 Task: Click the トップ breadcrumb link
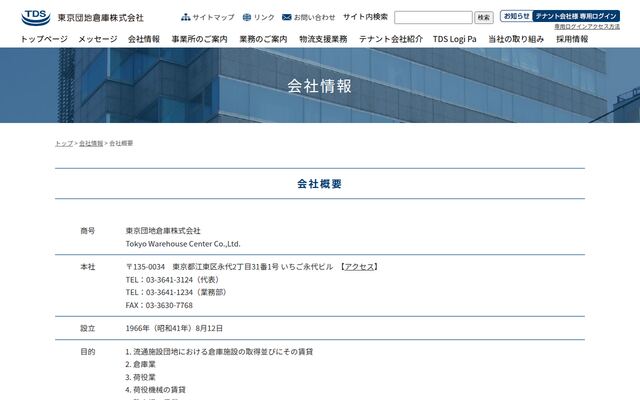(x=64, y=143)
